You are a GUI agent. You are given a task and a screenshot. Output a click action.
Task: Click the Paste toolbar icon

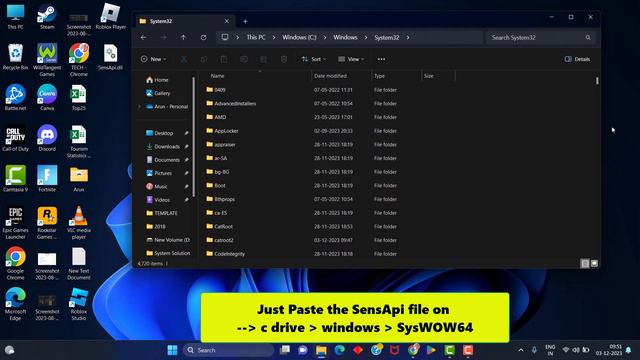click(x=224, y=59)
